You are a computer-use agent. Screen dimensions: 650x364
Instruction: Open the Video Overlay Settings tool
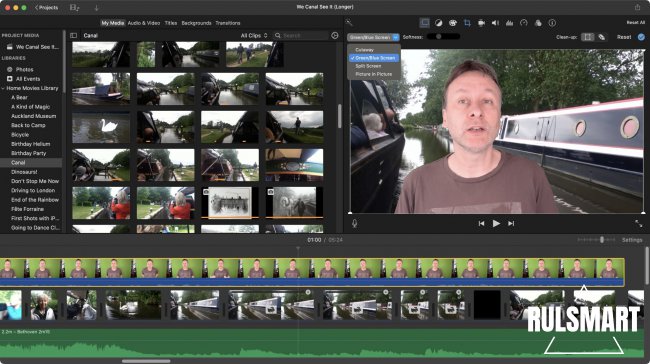424,23
